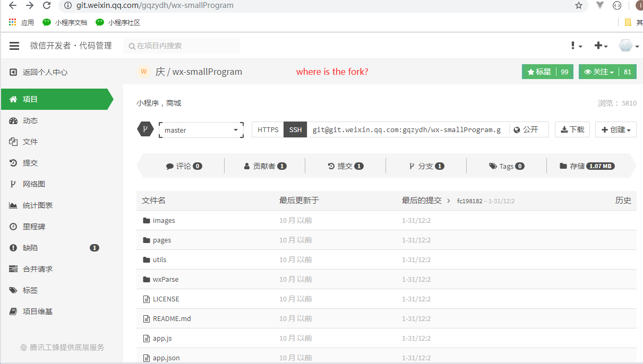Viewport: 643px width, 364px height.
Task: Click the W project avatar icon
Action: coord(143,72)
